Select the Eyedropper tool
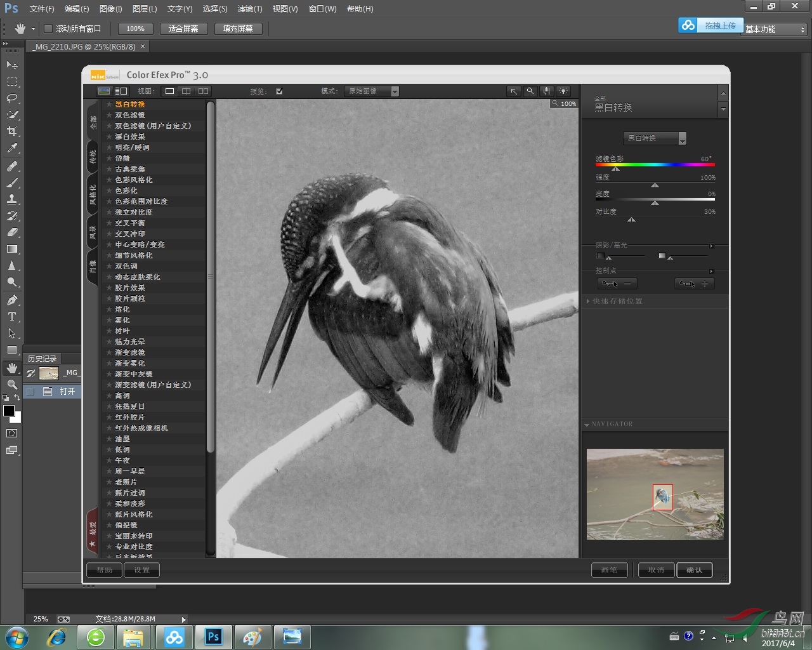 [12, 148]
